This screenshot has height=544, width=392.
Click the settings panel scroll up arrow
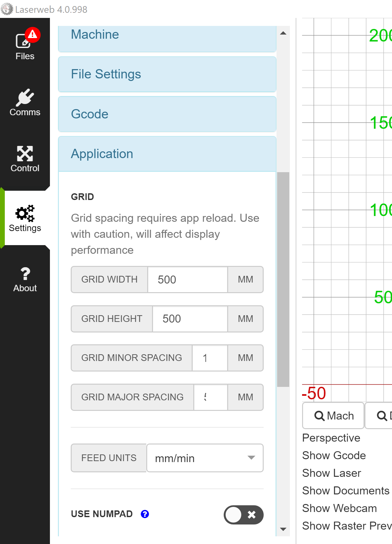(283, 33)
